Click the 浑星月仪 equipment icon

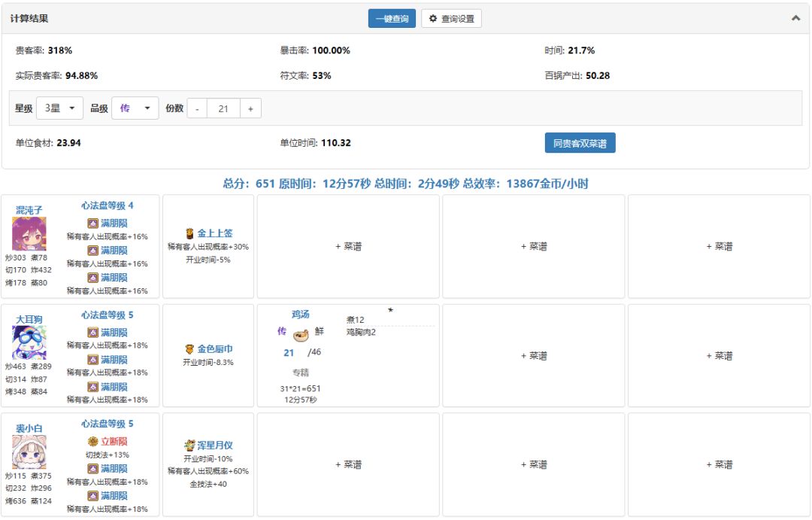coord(189,445)
